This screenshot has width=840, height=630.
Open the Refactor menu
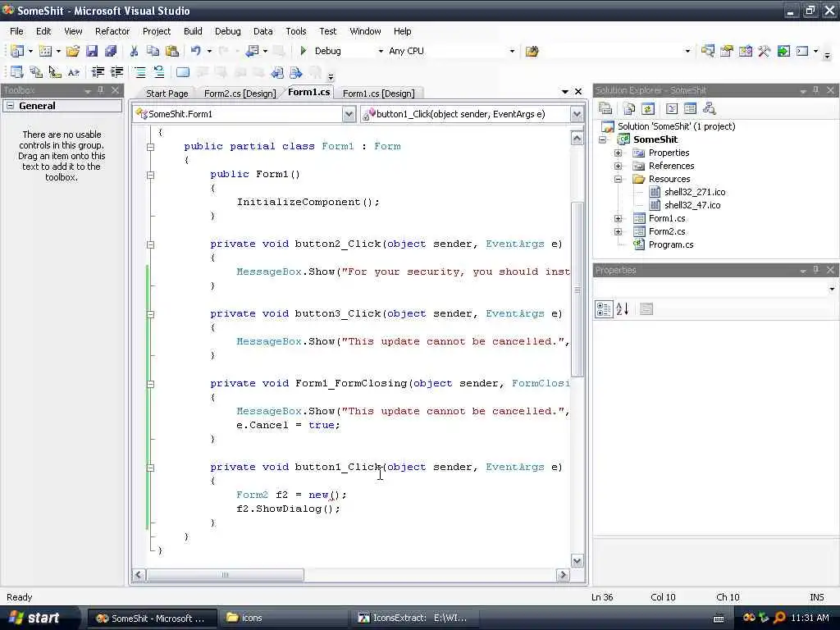point(112,31)
